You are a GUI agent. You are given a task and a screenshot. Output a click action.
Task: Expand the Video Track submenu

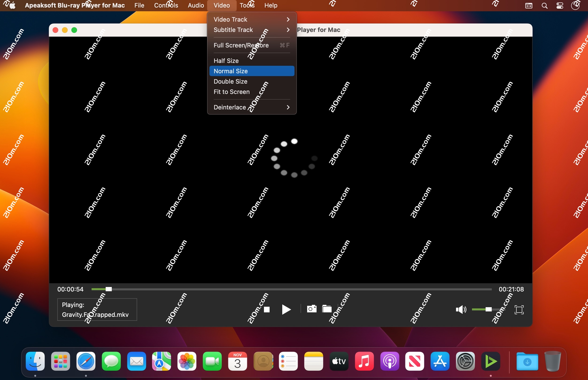click(x=251, y=19)
